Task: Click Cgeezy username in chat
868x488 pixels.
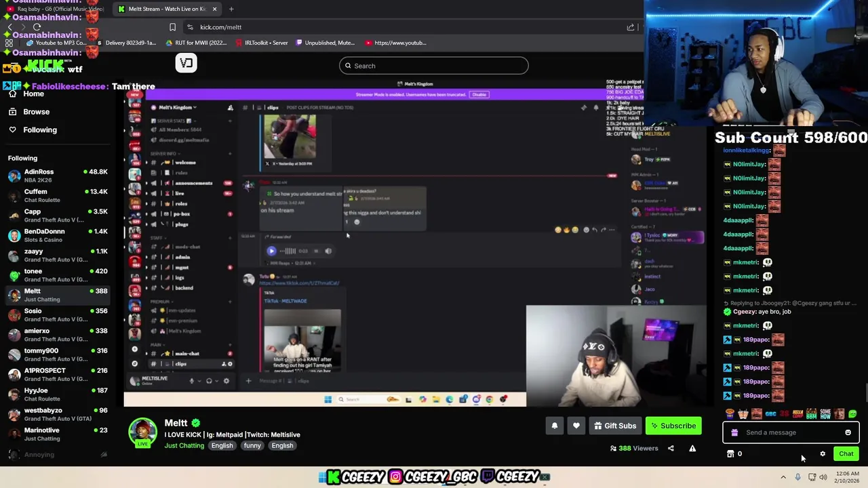Action: 744,312
